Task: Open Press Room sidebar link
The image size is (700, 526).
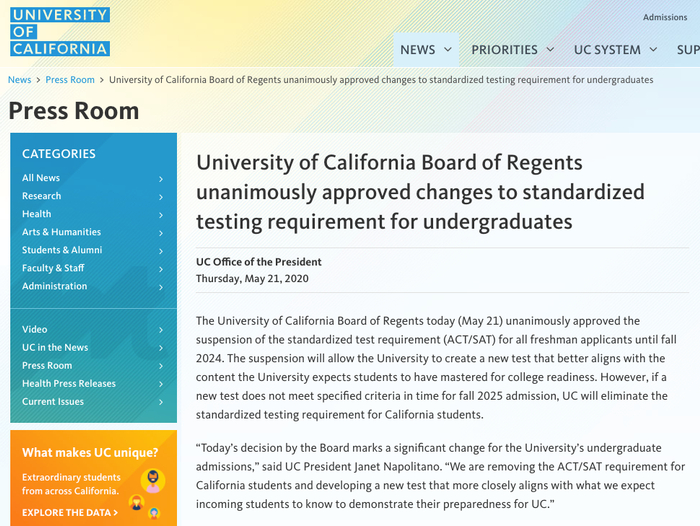Action: pyautogui.click(x=47, y=365)
